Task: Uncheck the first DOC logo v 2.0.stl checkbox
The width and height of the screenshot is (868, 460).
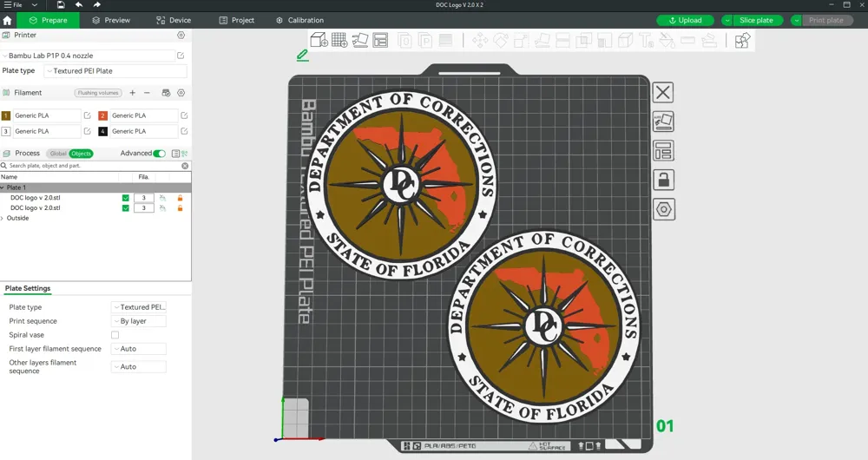Action: (126, 198)
